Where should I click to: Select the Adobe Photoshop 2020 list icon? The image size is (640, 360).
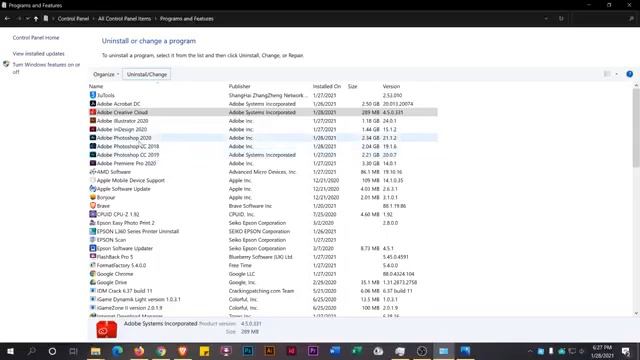click(93, 138)
